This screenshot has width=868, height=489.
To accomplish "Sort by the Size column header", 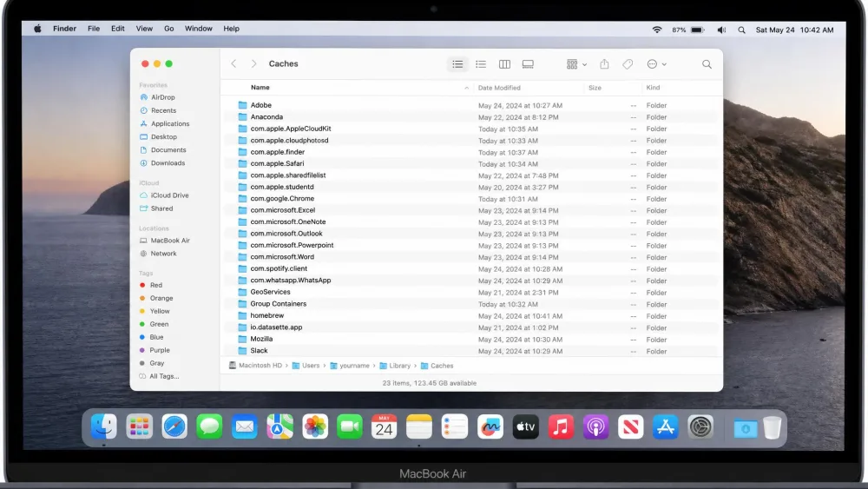I will (x=595, y=88).
